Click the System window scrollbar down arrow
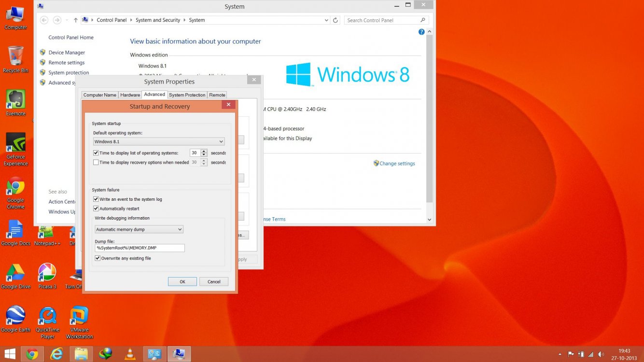 coord(430,220)
